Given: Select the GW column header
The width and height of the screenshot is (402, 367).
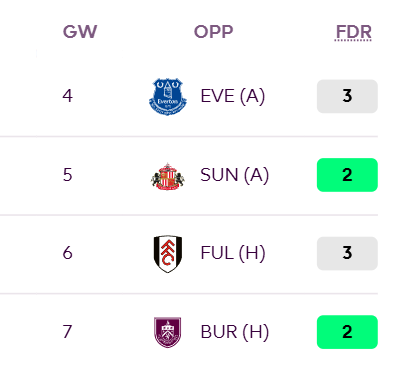Looking at the screenshot, I should 80,32.
